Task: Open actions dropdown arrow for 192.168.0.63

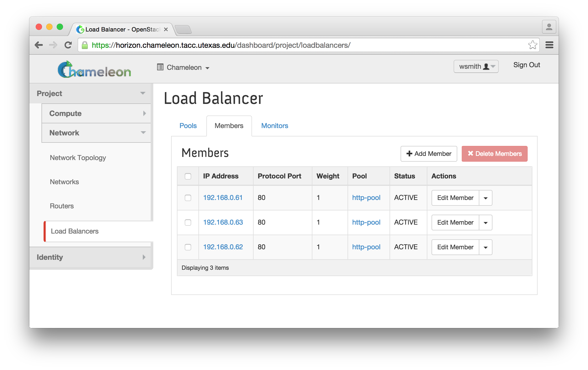Action: coord(486,223)
